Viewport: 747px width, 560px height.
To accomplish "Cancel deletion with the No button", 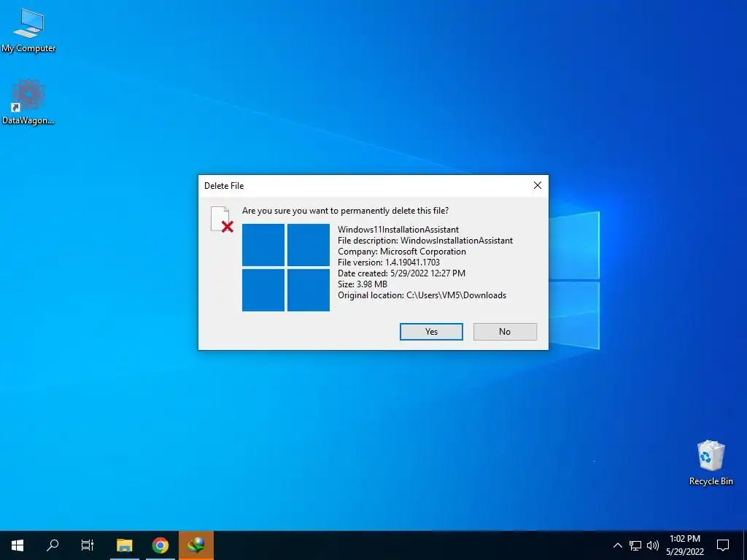I will [x=505, y=332].
